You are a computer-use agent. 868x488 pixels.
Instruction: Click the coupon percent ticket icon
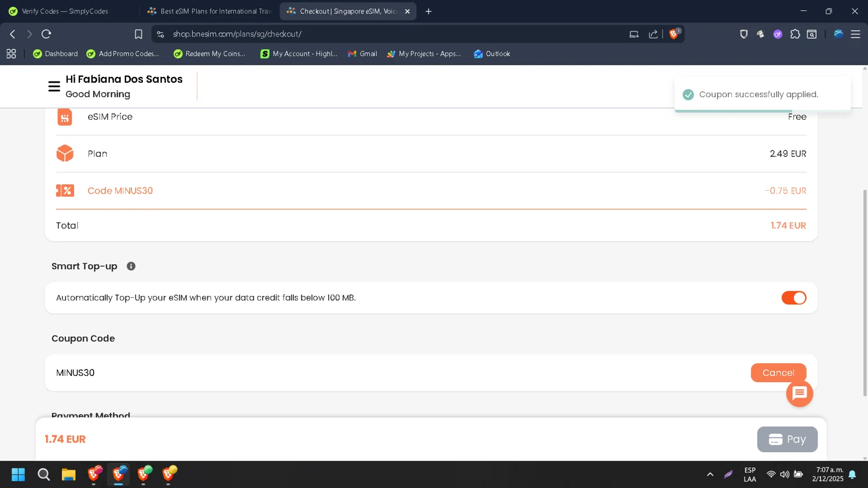pyautogui.click(x=65, y=190)
